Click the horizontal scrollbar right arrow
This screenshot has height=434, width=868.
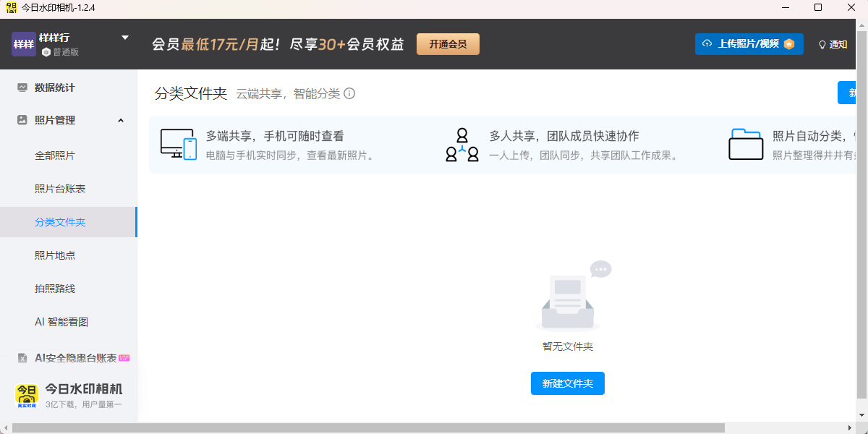(x=851, y=428)
